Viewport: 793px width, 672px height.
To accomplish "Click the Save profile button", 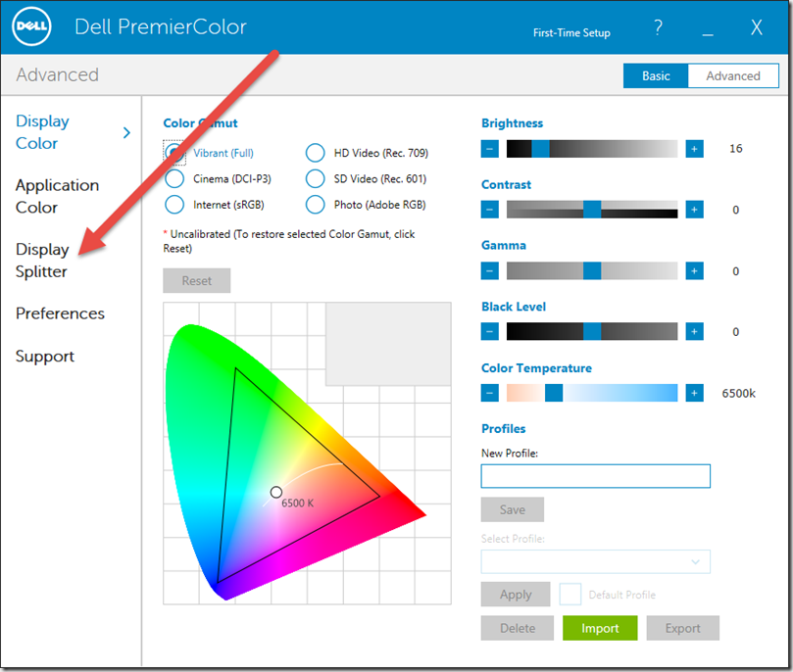I will (513, 509).
